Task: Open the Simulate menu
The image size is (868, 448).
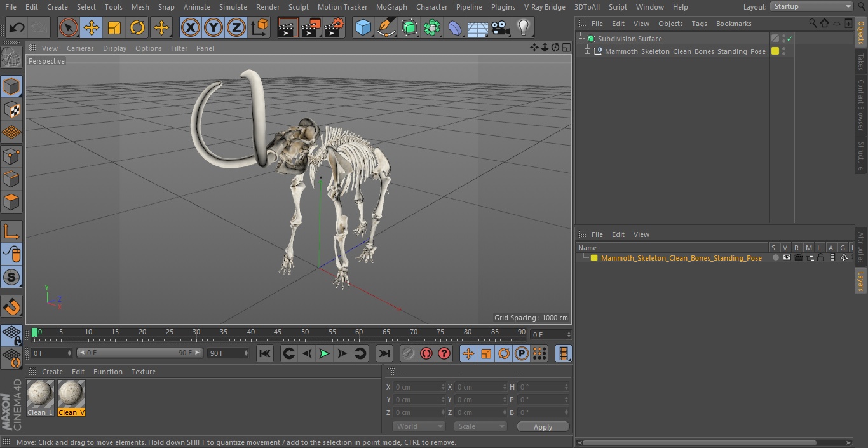Action: (x=233, y=7)
